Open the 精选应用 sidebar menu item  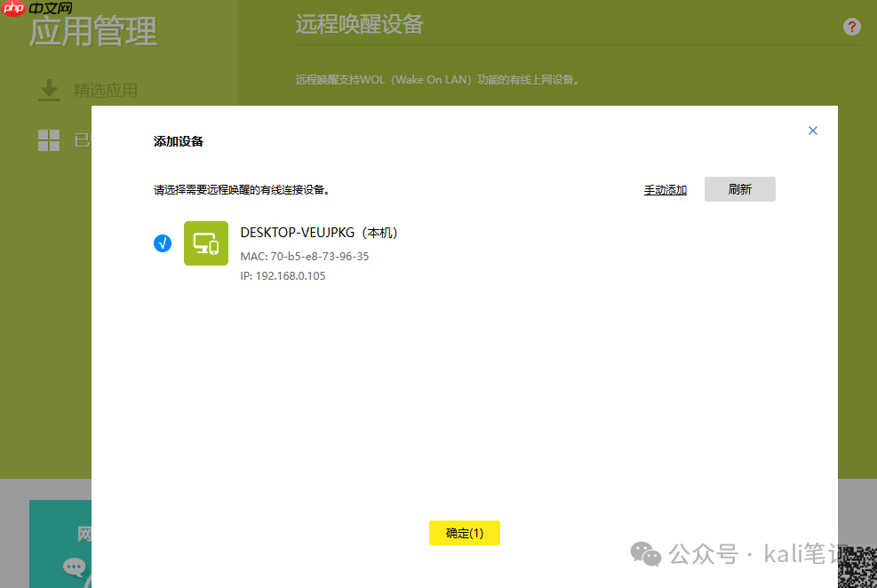[x=105, y=91]
